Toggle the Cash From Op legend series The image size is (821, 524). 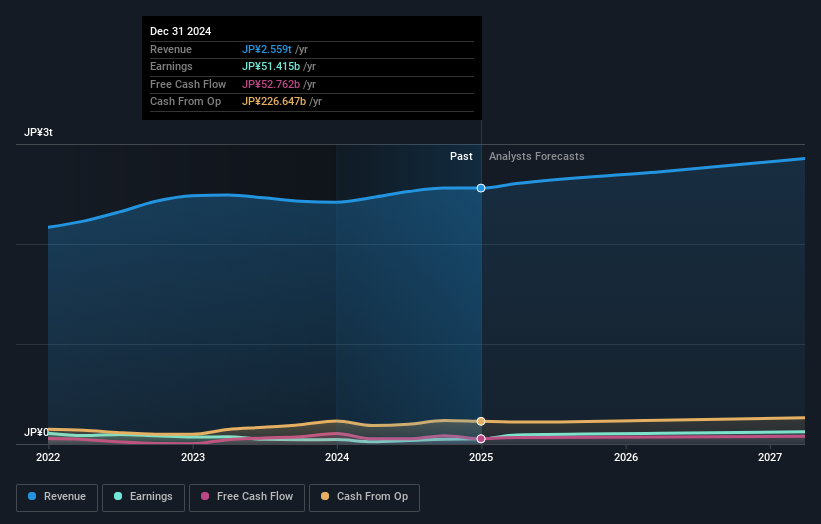click(364, 497)
